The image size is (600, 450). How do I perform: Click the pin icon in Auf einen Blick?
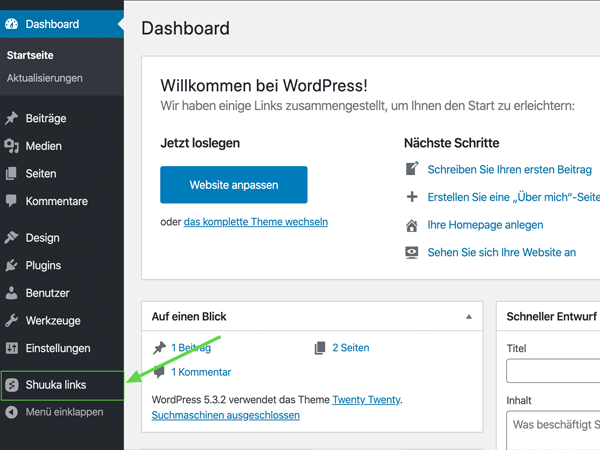coord(159,348)
